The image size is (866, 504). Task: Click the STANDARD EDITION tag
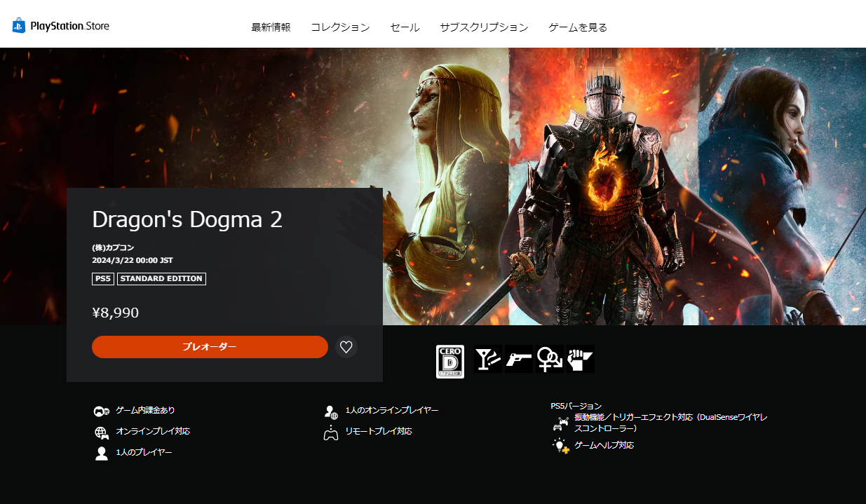161,279
